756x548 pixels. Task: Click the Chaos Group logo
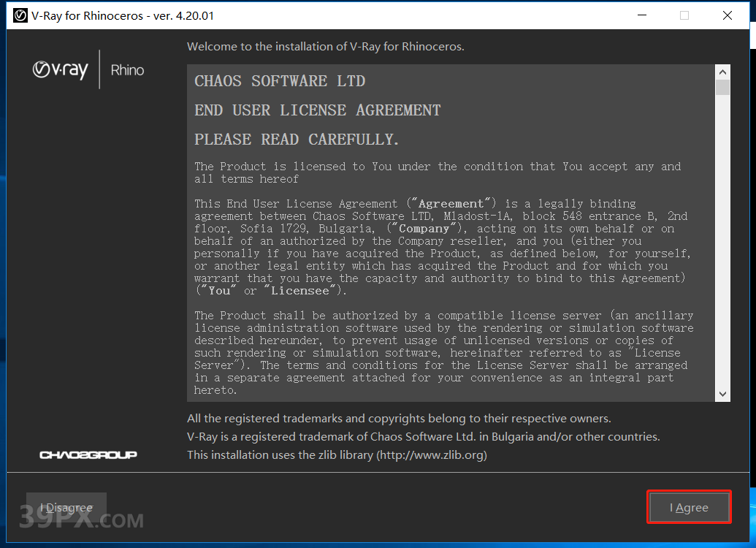click(x=88, y=455)
